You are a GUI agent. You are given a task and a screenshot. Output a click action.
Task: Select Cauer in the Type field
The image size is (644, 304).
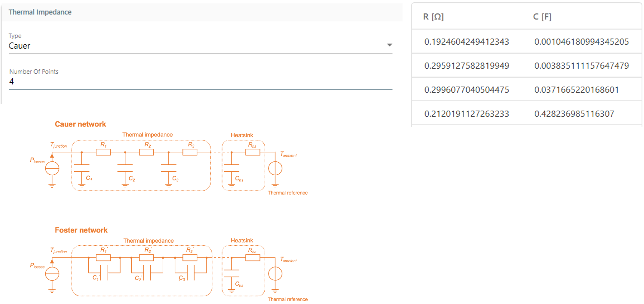19,46
